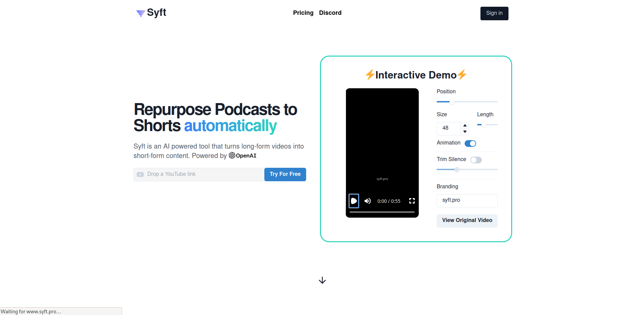
Task: Click Try For Free button
Action: pyautogui.click(x=285, y=175)
